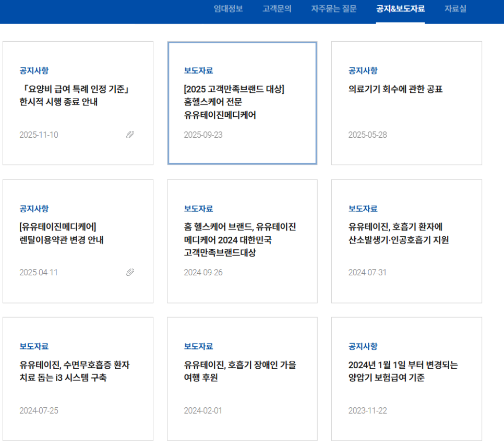Click 보도자료 label on 가을 여행 후원 card
This screenshot has height=448, width=504.
(198, 346)
